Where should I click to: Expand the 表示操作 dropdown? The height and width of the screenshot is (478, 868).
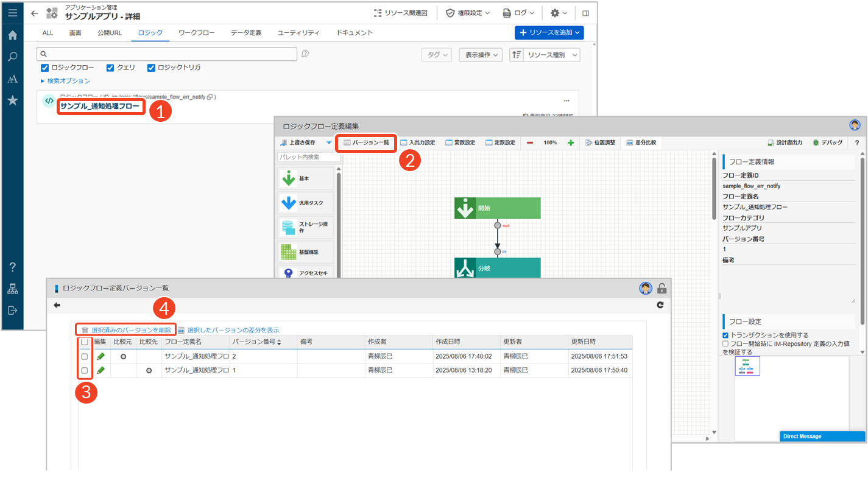481,55
